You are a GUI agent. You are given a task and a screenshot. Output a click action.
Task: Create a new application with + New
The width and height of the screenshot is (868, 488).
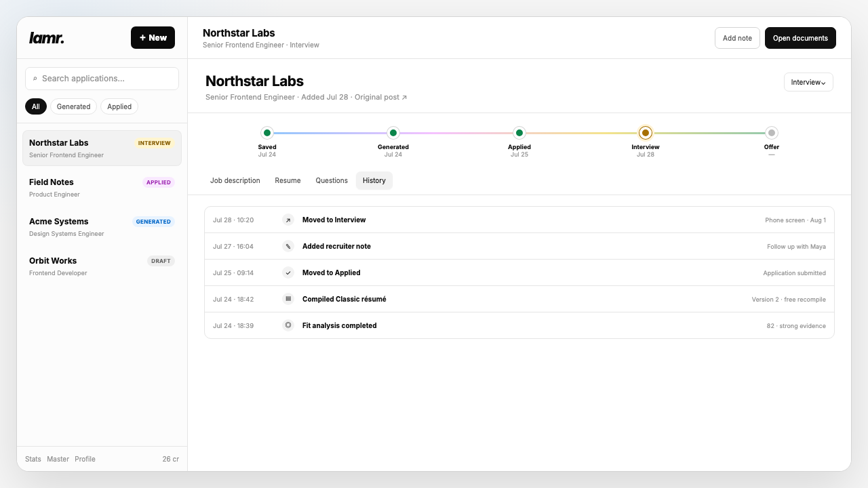(153, 38)
